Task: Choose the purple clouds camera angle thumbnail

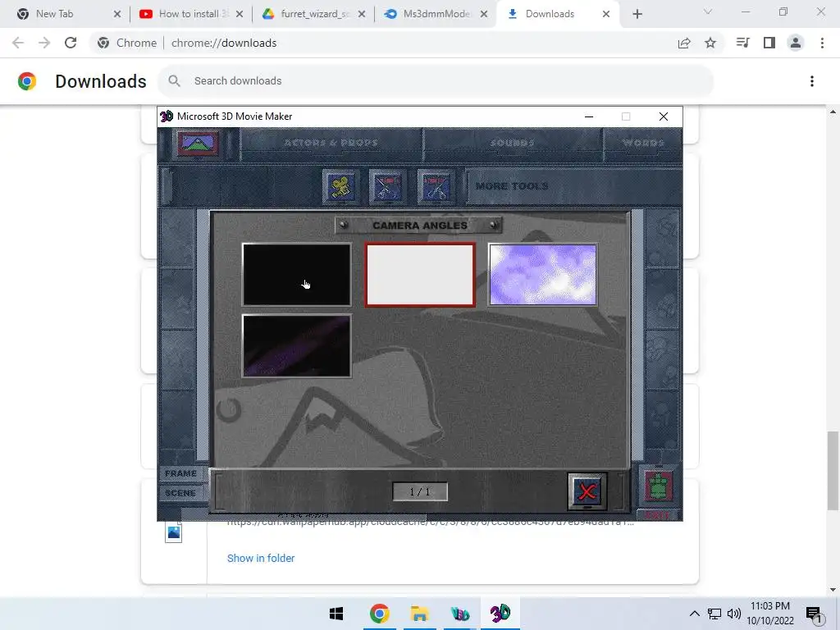Action: [x=543, y=275]
